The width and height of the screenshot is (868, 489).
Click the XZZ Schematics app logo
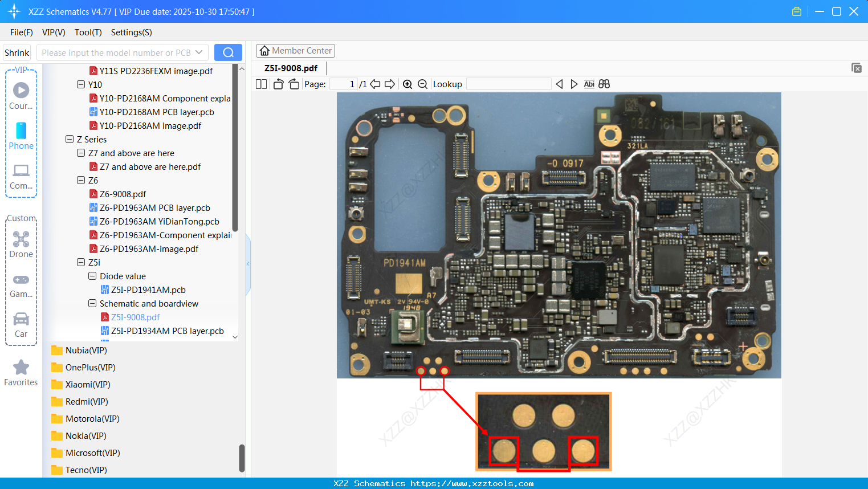[14, 11]
